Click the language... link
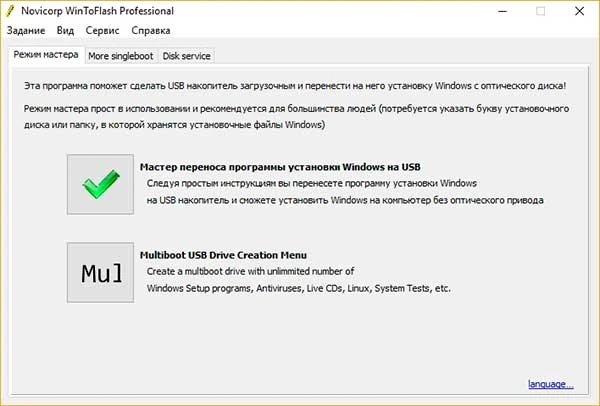This screenshot has height=406, width=600. [551, 384]
